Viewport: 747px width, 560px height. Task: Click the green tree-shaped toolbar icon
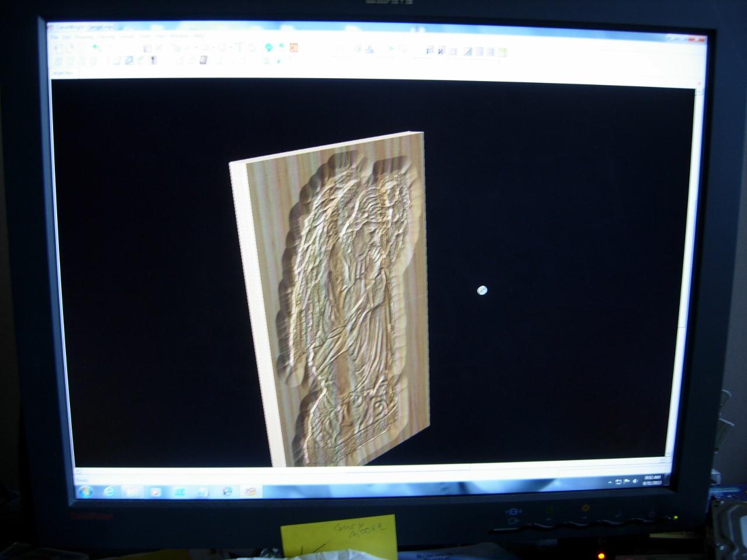(x=268, y=47)
